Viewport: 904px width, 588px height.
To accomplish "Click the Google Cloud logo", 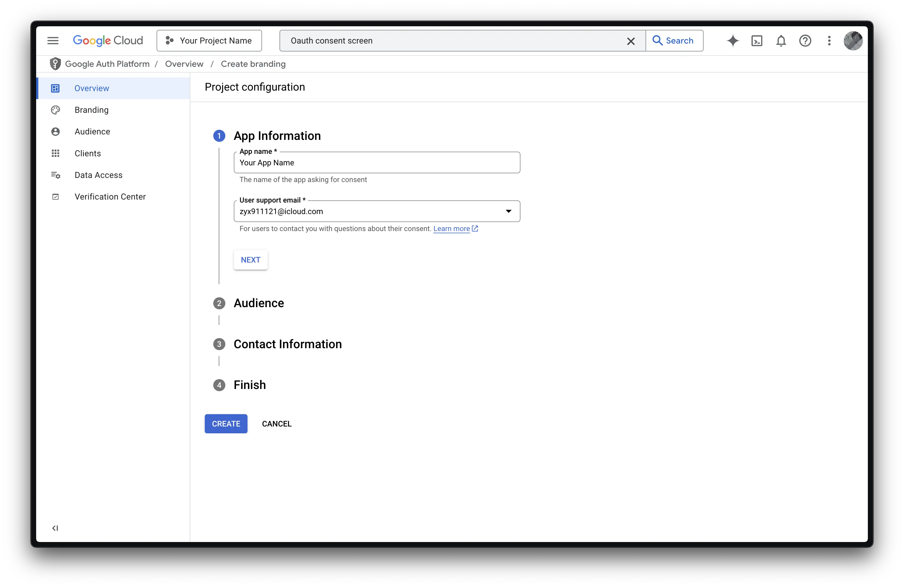I will point(108,41).
